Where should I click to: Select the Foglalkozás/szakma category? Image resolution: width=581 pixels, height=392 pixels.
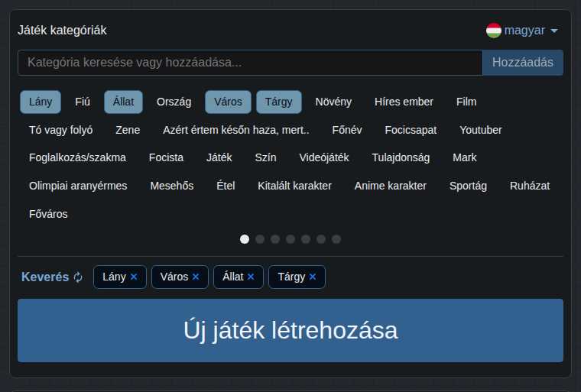[x=77, y=158]
